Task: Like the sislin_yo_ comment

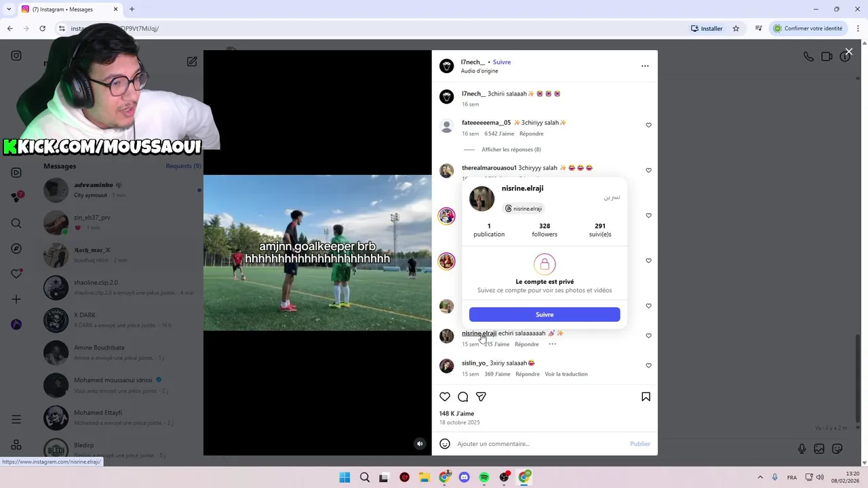Action: coord(648,366)
